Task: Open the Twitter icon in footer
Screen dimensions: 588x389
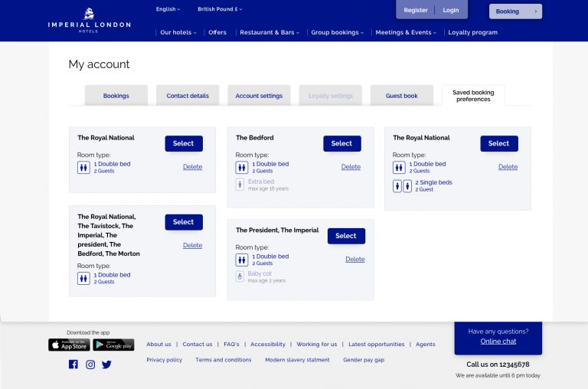Action: click(106, 364)
